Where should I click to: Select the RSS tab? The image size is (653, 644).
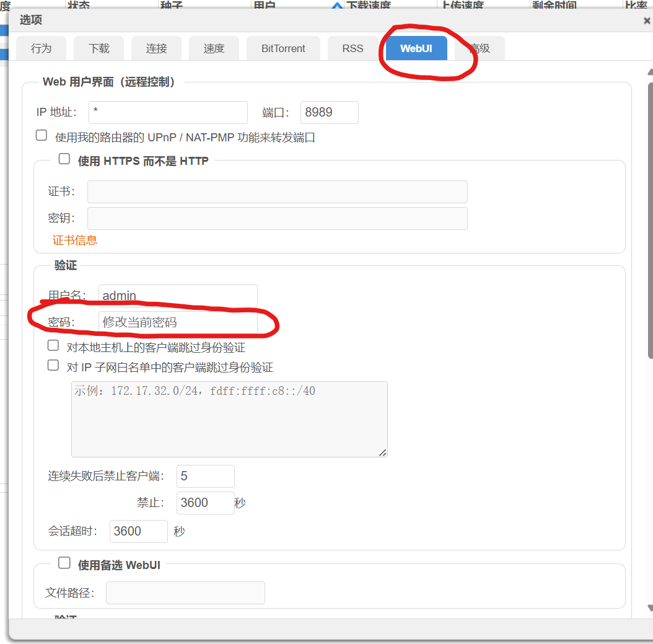click(x=353, y=48)
